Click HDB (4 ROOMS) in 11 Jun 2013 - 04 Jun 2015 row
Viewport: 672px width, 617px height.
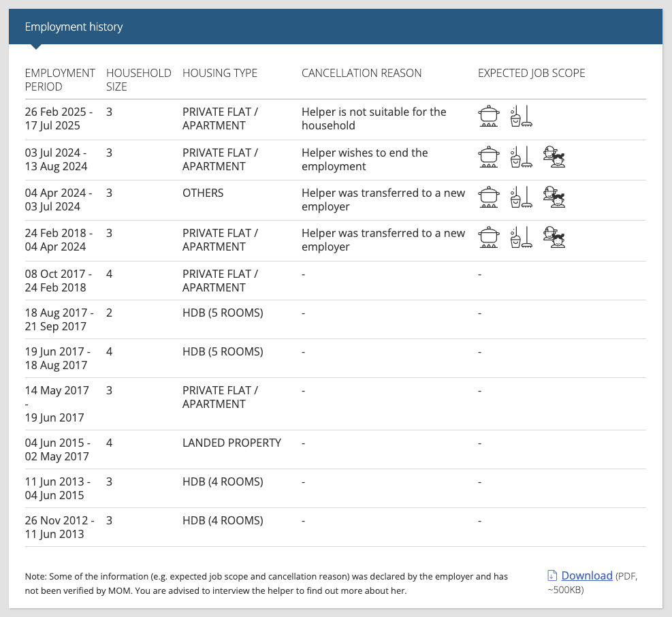[x=223, y=482]
